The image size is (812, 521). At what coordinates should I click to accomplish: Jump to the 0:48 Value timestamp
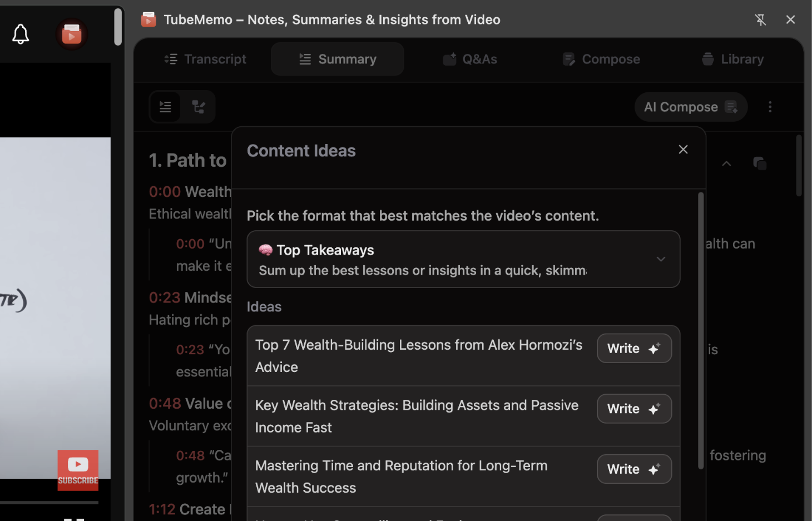click(165, 404)
